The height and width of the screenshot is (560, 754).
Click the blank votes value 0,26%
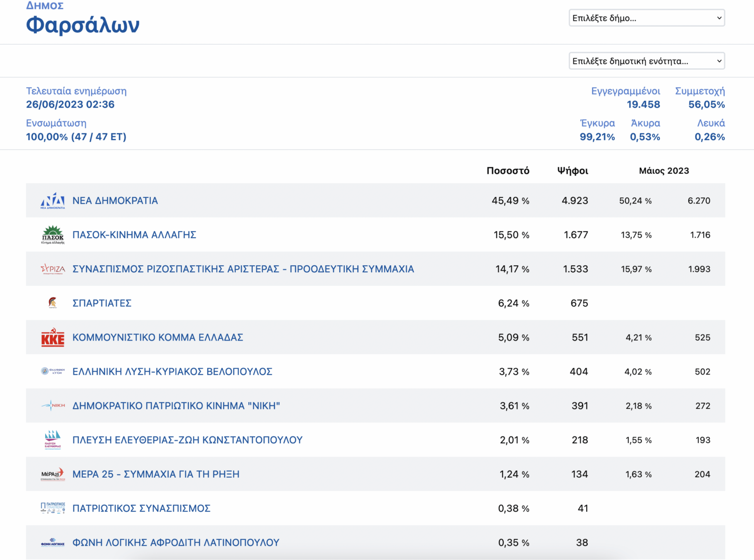coord(710,137)
